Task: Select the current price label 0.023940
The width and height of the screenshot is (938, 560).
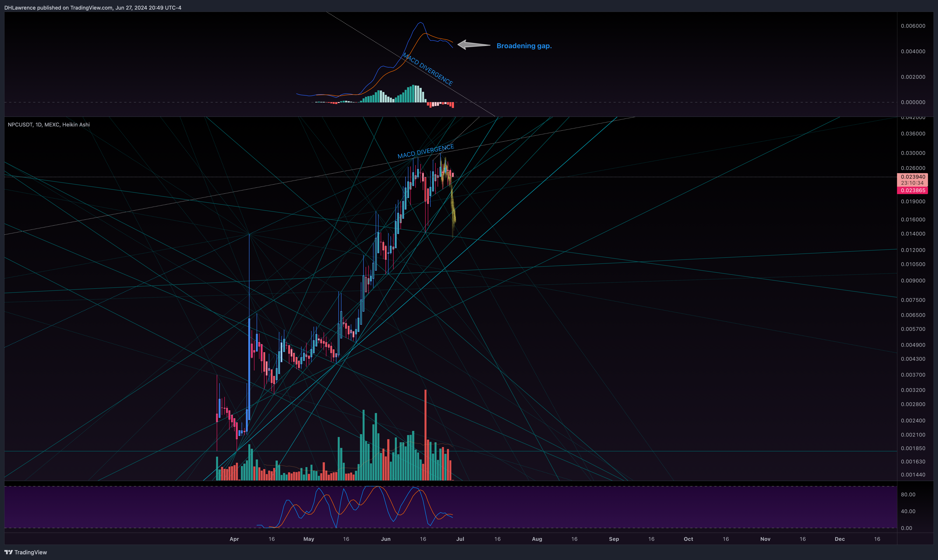Action: pyautogui.click(x=912, y=177)
